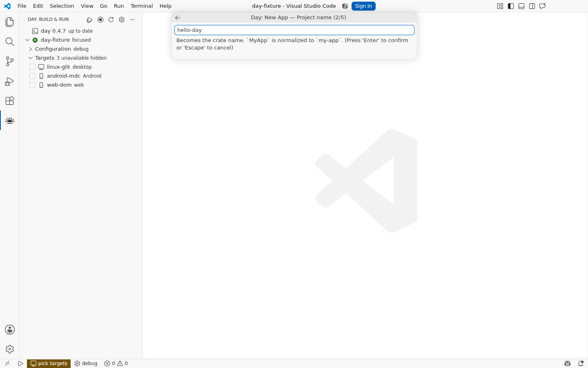Click the stop icon in Day panel header
Screen dimensions: 588x368
(100, 20)
